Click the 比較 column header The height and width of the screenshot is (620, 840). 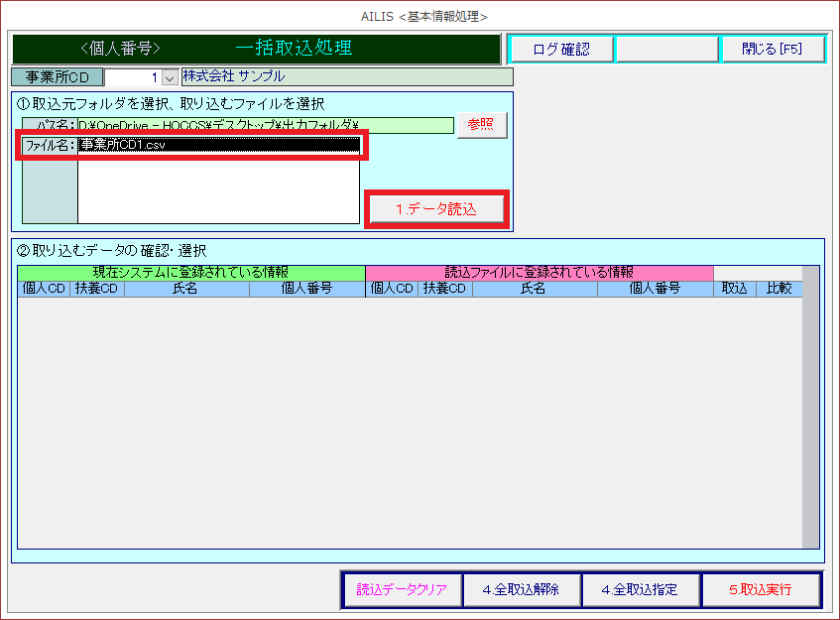pos(779,290)
